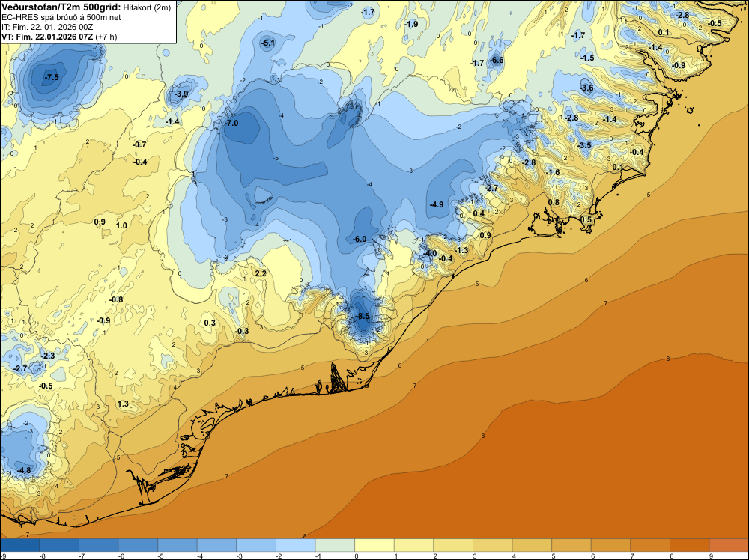
Task: Click the -5.1 temperature value
Action: tap(268, 43)
